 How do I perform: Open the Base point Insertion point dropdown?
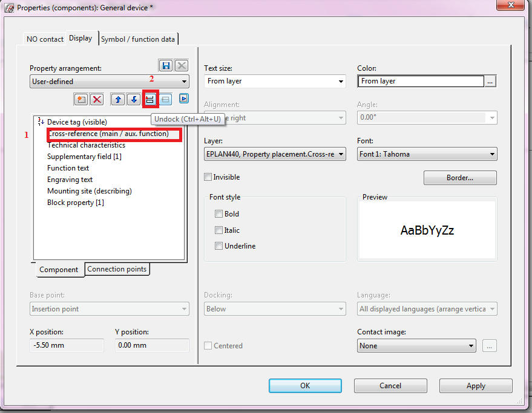[x=110, y=309]
